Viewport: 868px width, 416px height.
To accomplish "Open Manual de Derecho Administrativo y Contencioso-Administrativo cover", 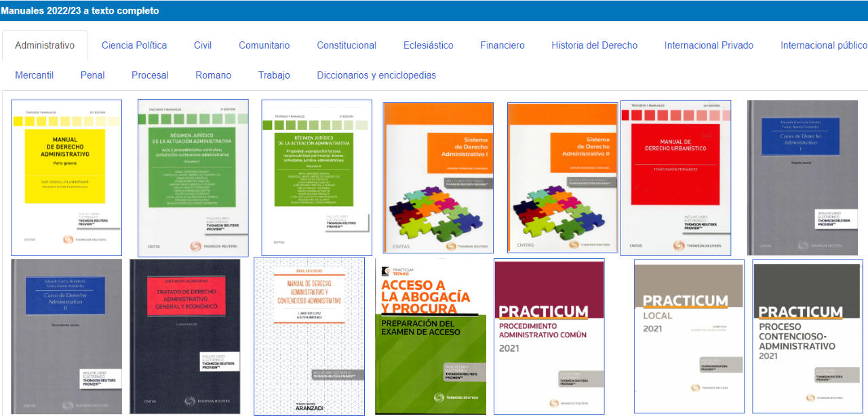I will pyautogui.click(x=309, y=336).
